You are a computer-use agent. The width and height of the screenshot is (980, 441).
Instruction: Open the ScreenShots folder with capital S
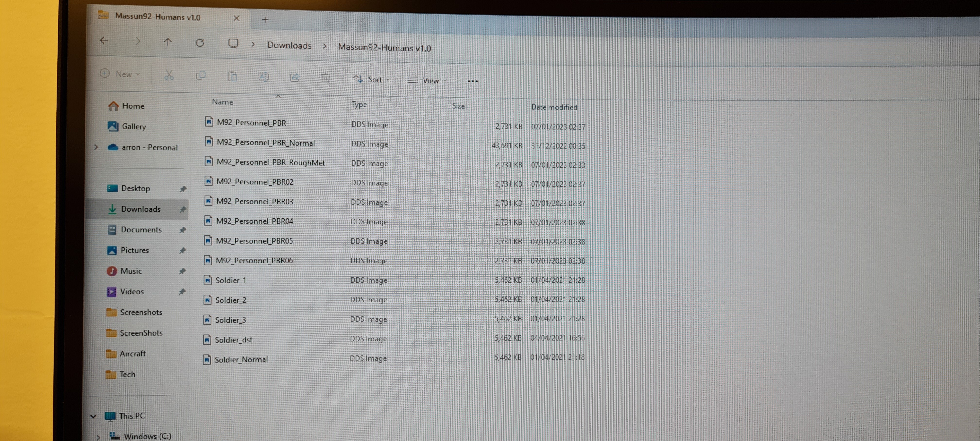pyautogui.click(x=134, y=333)
